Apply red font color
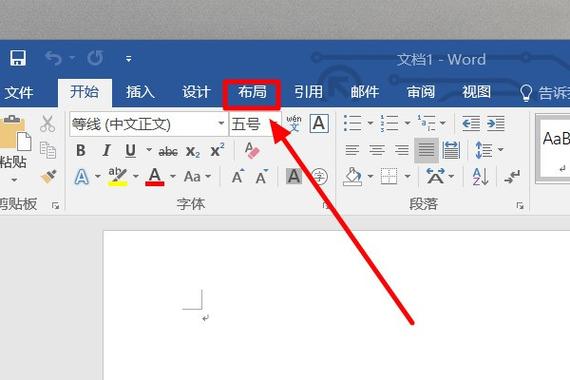570x380 pixels. click(x=155, y=177)
